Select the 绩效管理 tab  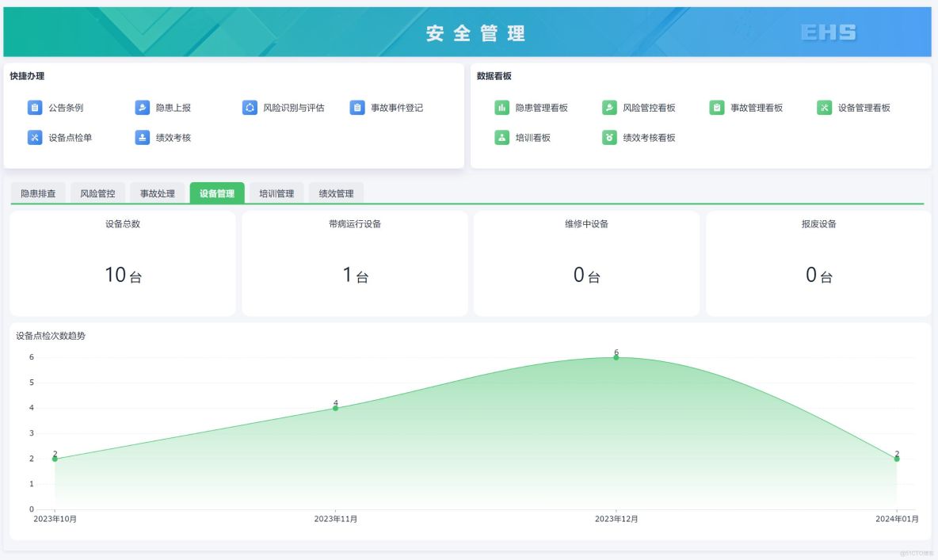[337, 192]
